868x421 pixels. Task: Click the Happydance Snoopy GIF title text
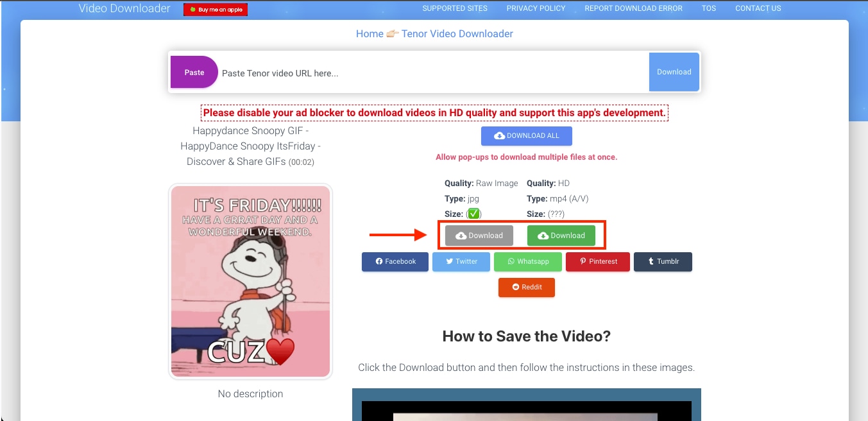pos(251,146)
